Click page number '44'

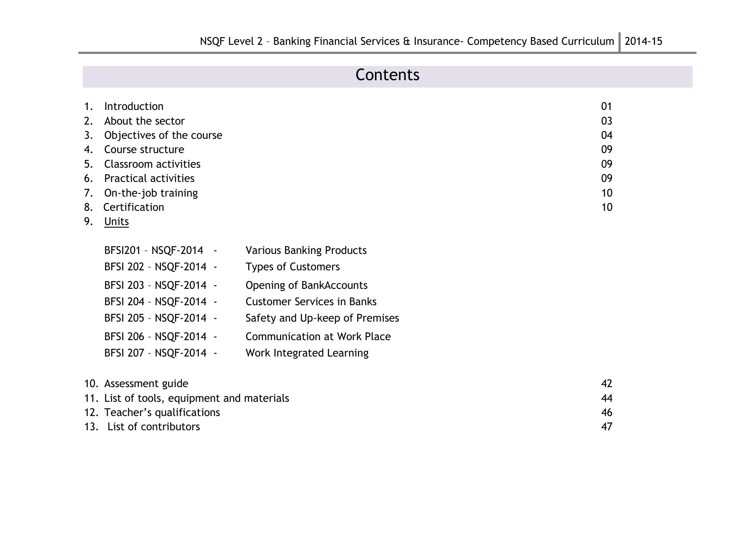click(x=606, y=398)
